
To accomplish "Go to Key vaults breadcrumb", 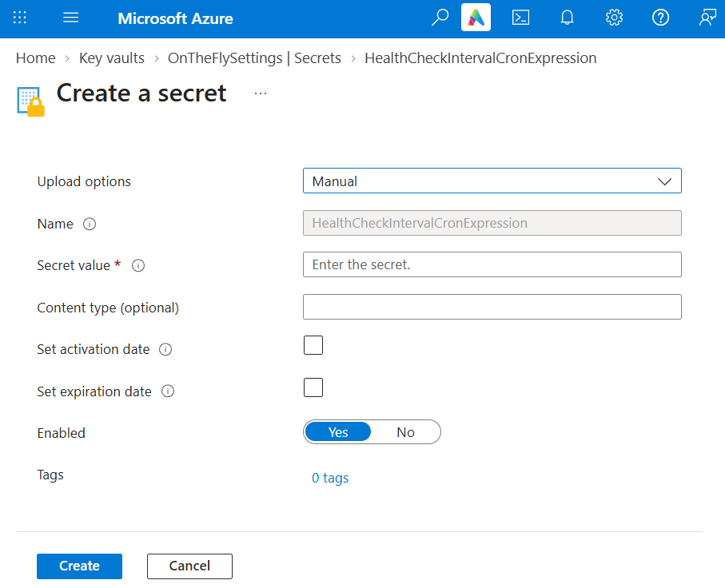I will 112,58.
